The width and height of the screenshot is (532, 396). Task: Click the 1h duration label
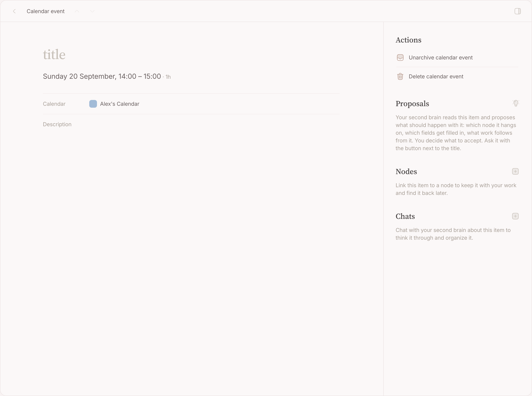click(x=168, y=77)
